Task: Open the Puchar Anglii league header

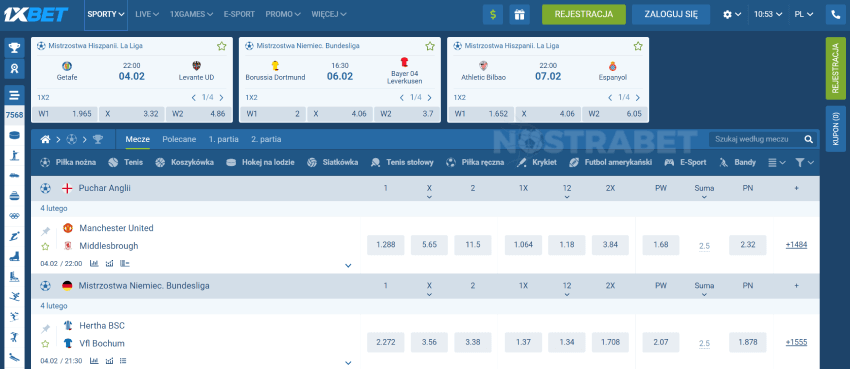Action: pos(105,188)
